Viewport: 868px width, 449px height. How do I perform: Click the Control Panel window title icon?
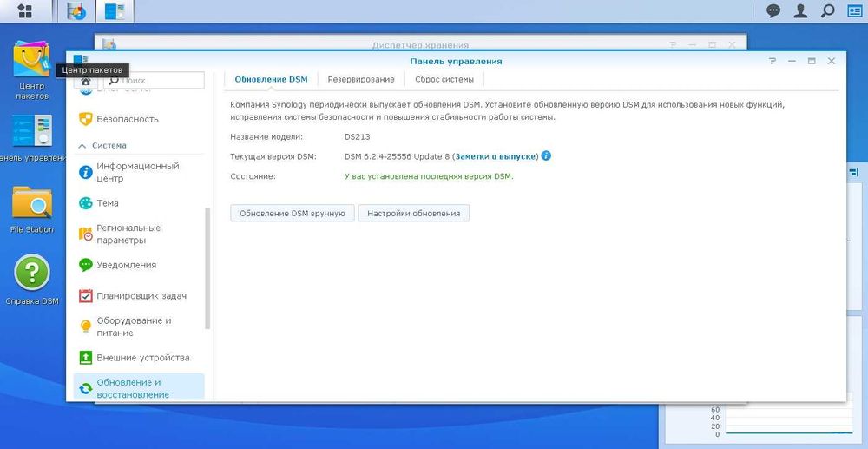click(x=80, y=59)
